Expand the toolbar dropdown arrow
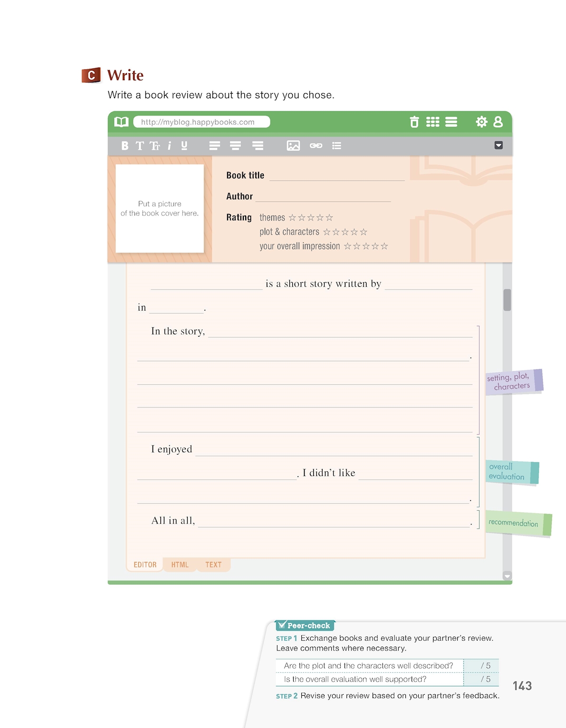Screen dimensions: 566x728 [x=499, y=146]
